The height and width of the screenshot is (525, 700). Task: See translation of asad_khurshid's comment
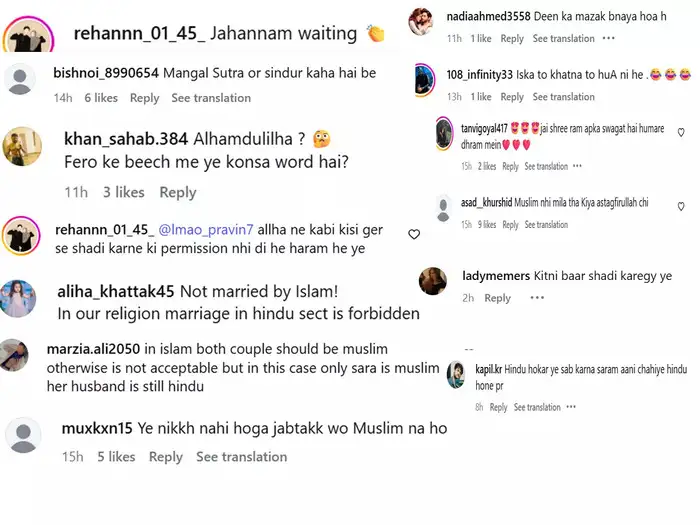(x=546, y=225)
